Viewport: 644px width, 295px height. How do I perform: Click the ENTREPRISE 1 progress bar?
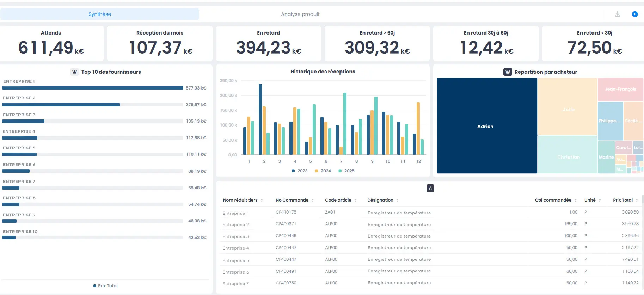pyautogui.click(x=92, y=88)
